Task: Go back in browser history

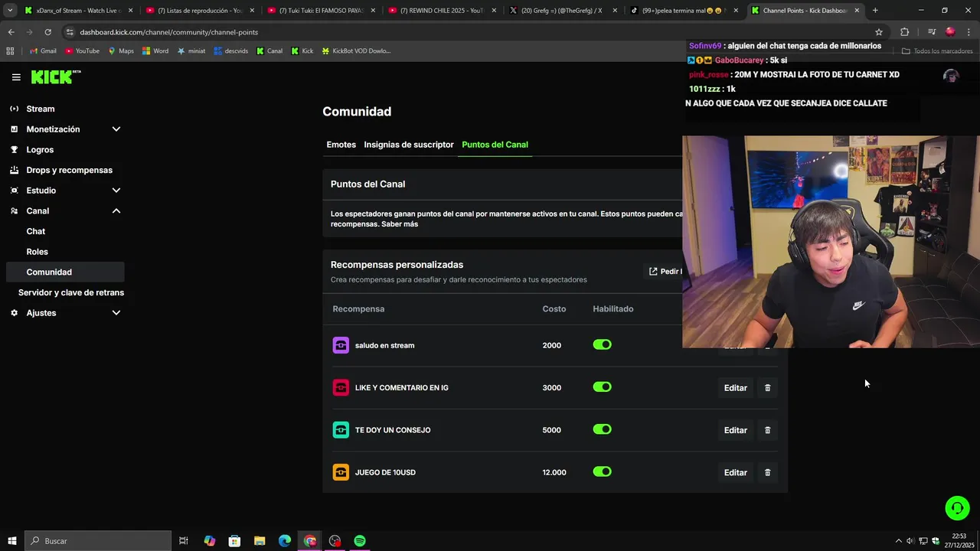Action: click(11, 32)
